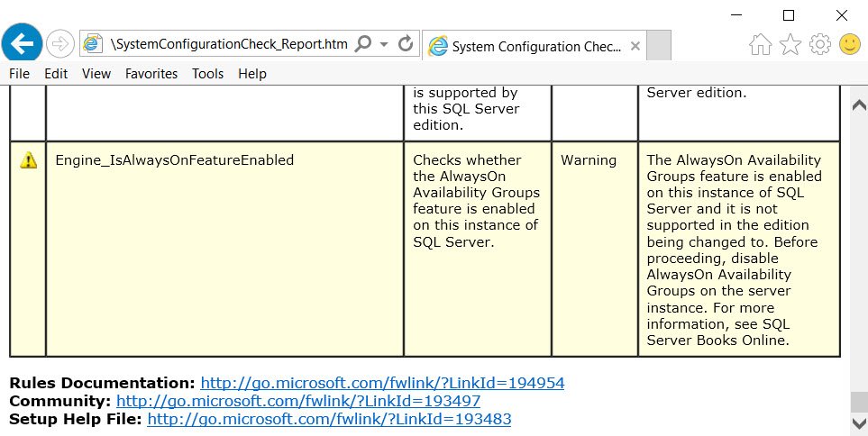
Task: Click the smiley feedback icon
Action: [x=850, y=44]
